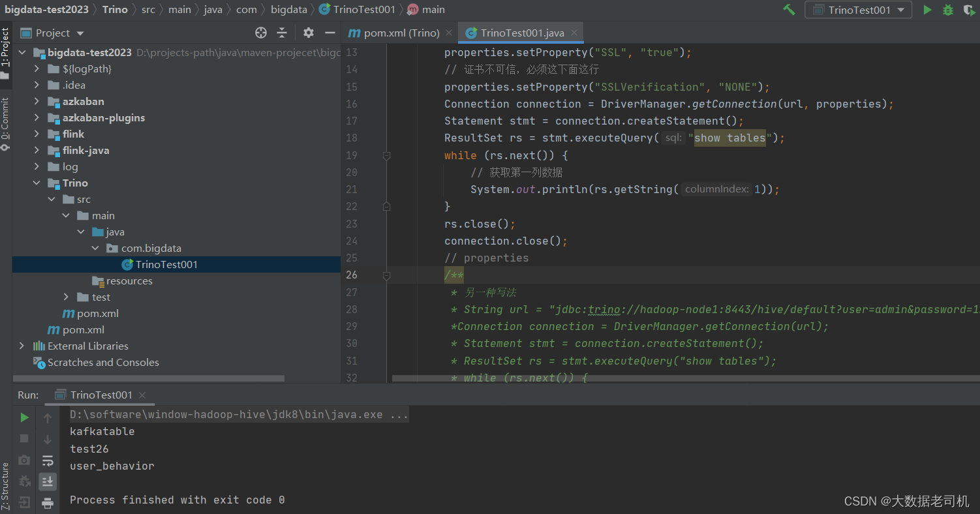The image size is (980, 514).
Task: Toggle scroll to end in Run console
Action: coord(48,481)
